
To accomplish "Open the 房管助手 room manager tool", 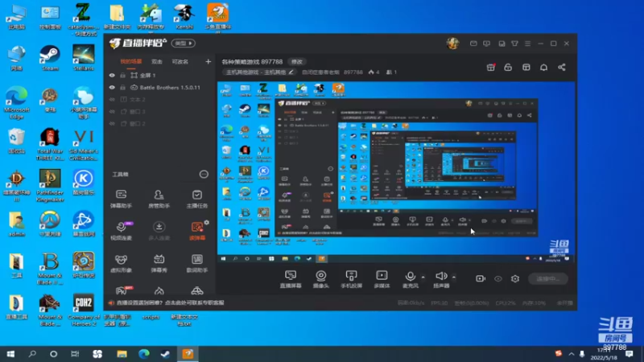I will click(159, 199).
